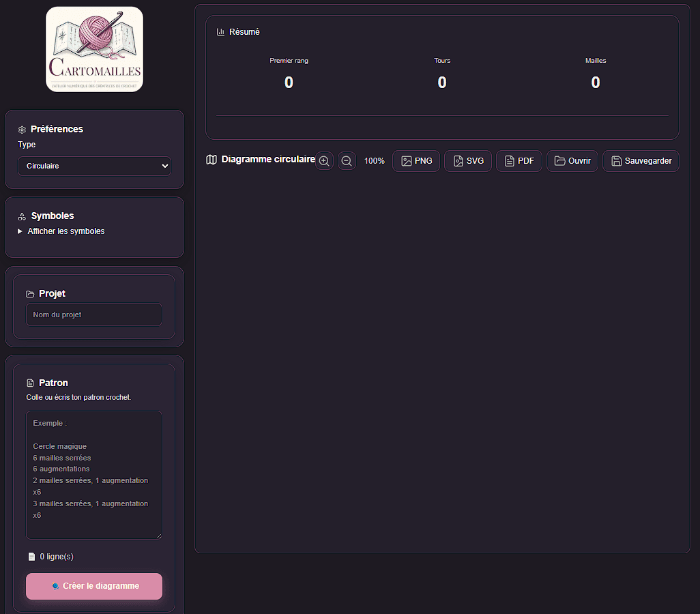Open a saved project with Ouvrir
Screen dimensions: 700x614
point(572,161)
